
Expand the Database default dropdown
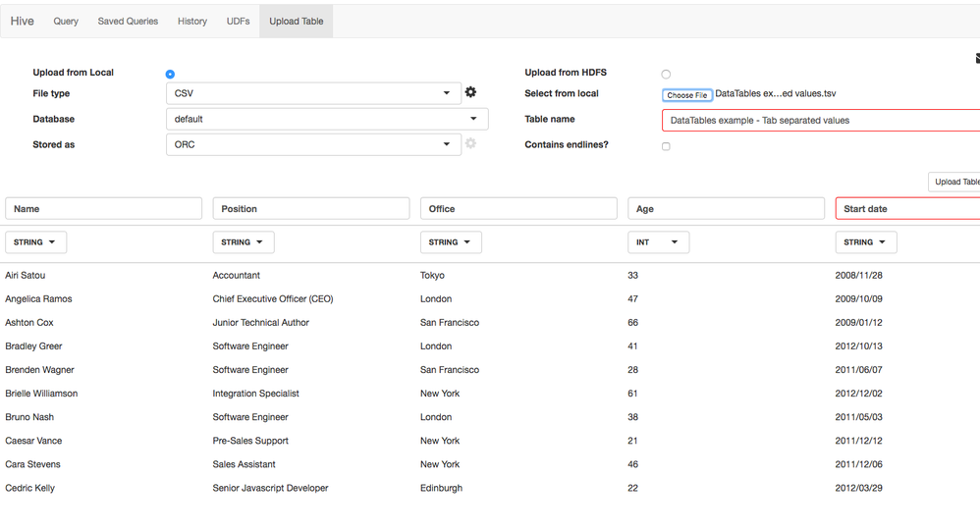click(326, 119)
